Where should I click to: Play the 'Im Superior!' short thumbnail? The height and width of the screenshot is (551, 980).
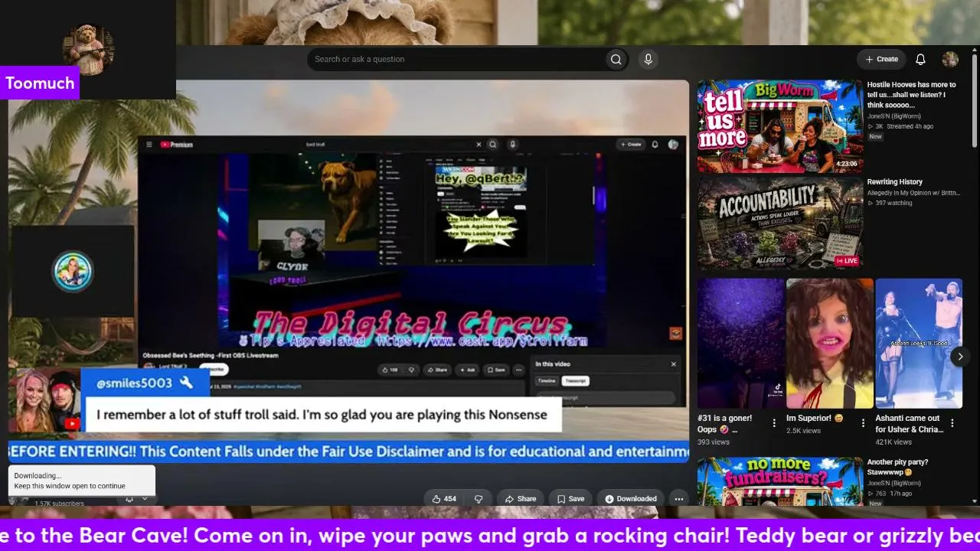point(830,343)
